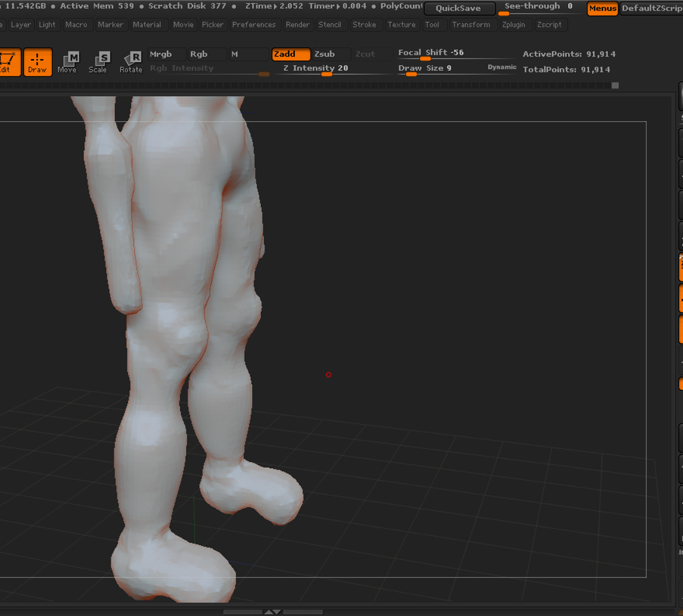Open the Transform menu

[471, 25]
